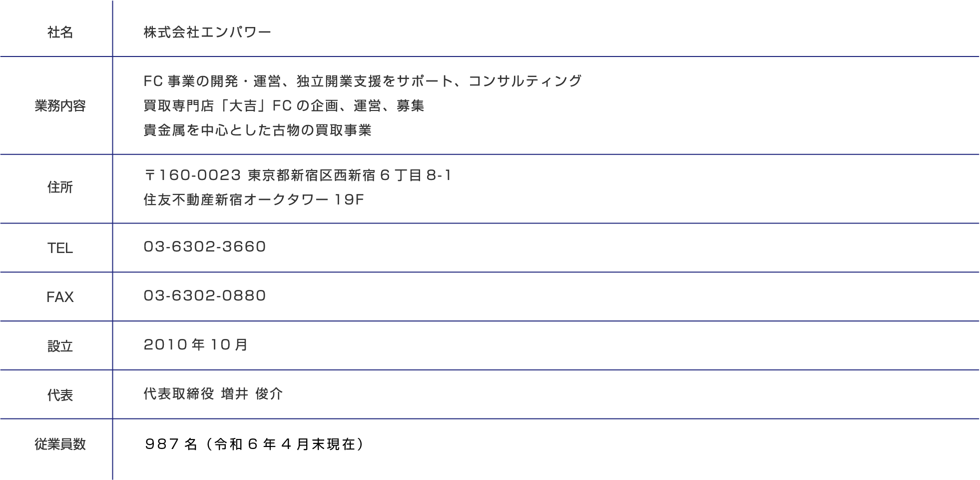Click employee count 987名 text
The image size is (980, 480).
171,444
